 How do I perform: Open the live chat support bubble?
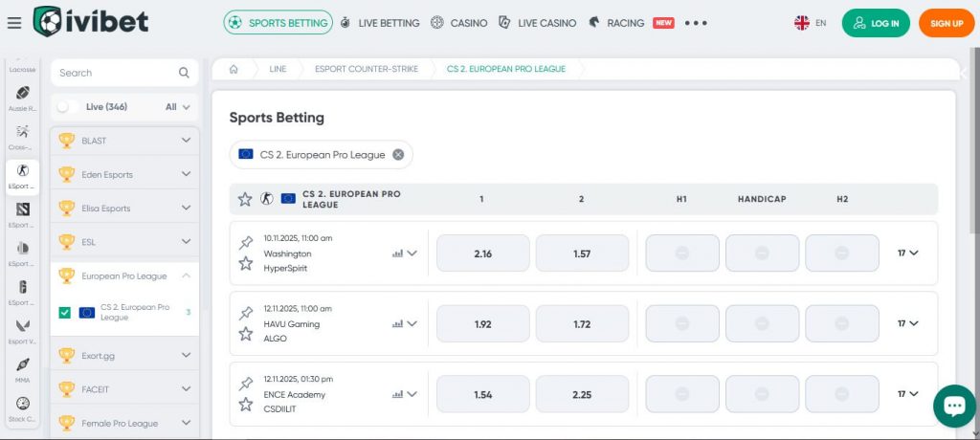pyautogui.click(x=953, y=406)
